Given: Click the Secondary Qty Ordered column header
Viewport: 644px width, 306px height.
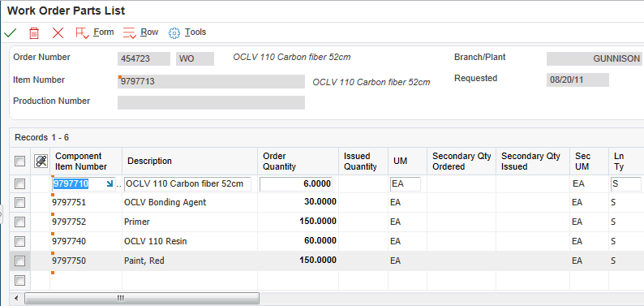Looking at the screenshot, I should pyautogui.click(x=462, y=162).
